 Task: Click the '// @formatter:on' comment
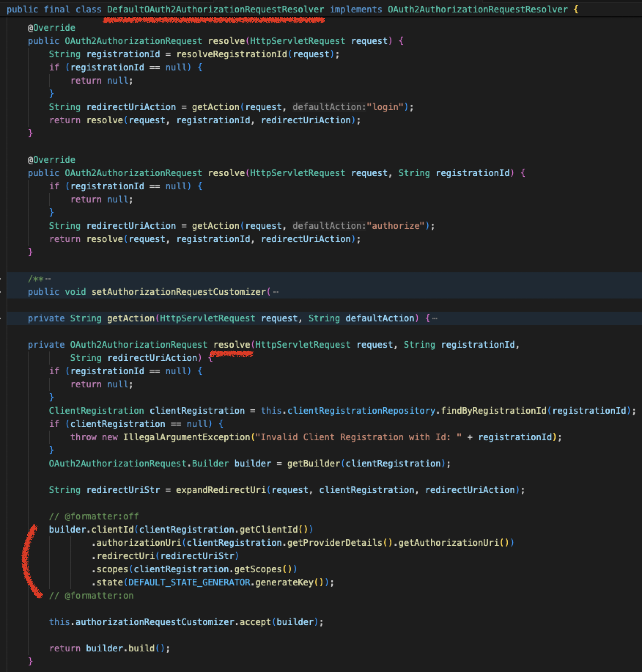[91, 596]
